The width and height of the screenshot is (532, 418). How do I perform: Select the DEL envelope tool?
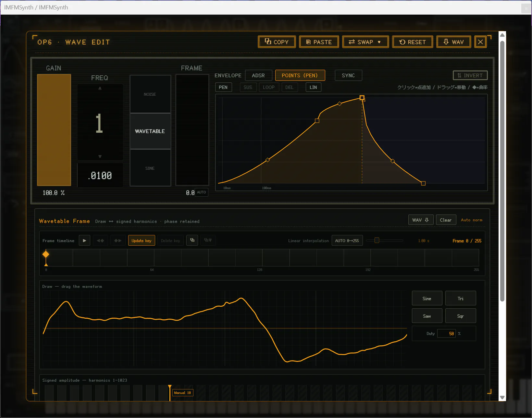point(290,87)
